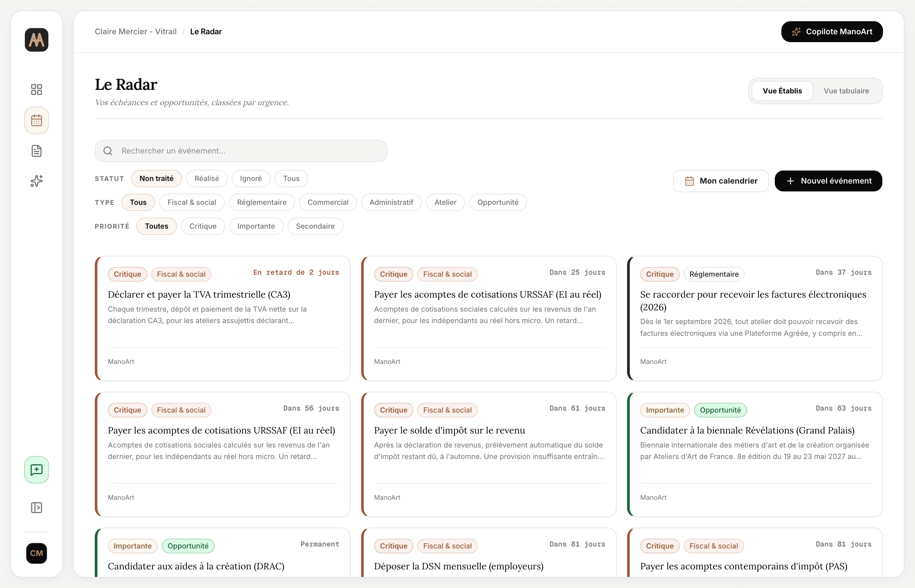Filter priority by Critique chip

(203, 226)
